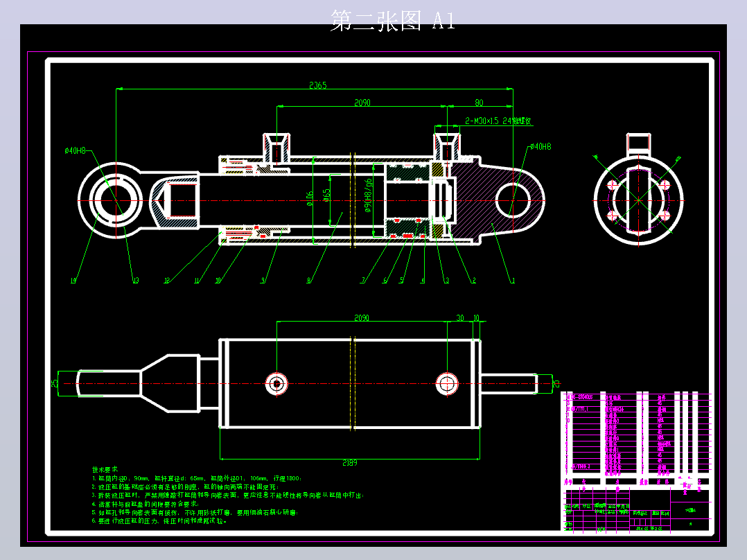
Task: Select the 2090 dimension above the bottom view
Action: click(361, 318)
